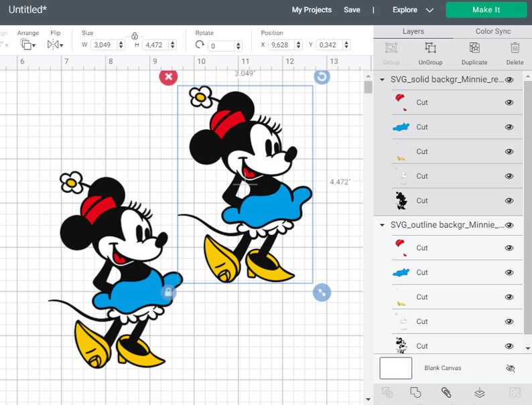Adjust height stepper arrows

(x=173, y=45)
